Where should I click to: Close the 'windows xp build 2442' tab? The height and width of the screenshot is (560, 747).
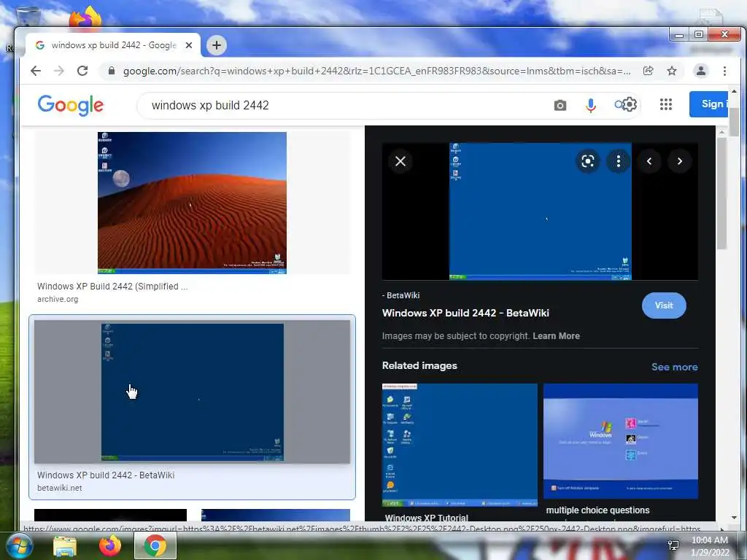click(x=189, y=45)
